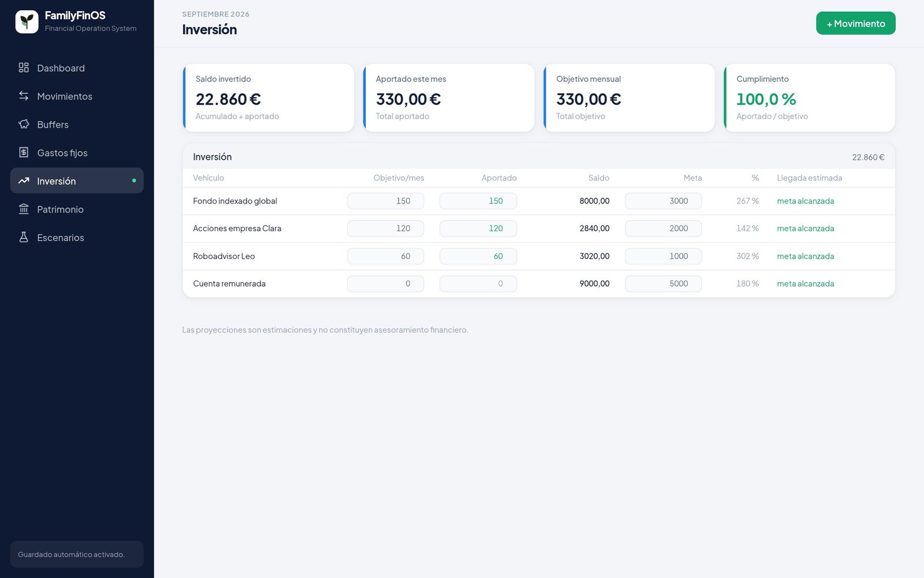Click the Acciones empresa Clara row name
This screenshot has height=578, width=924.
click(x=237, y=228)
